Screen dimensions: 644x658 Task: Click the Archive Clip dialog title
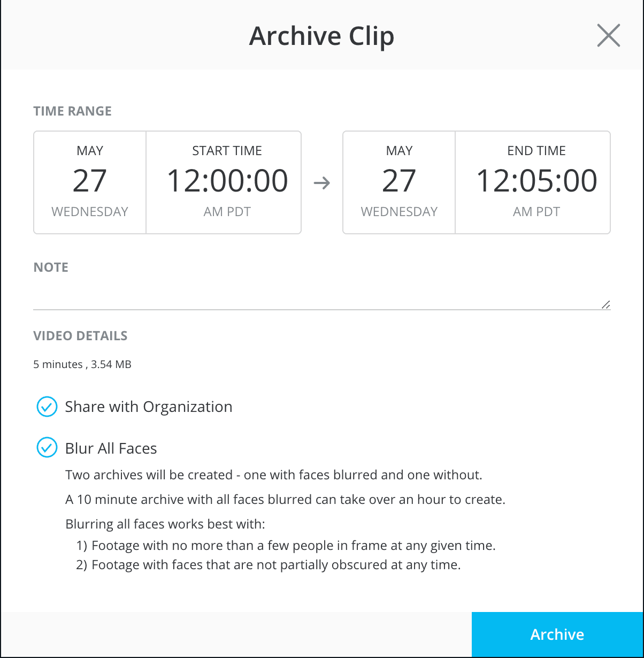coord(321,36)
